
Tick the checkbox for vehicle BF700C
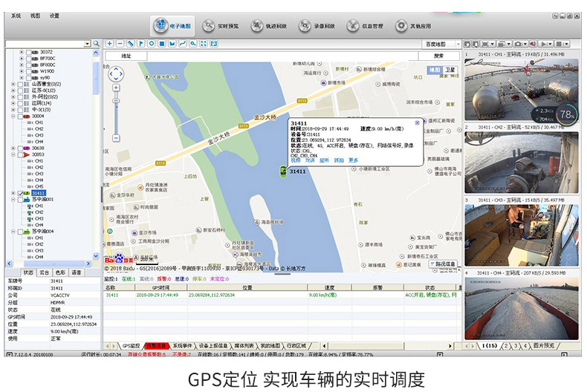pyautogui.click(x=29, y=59)
